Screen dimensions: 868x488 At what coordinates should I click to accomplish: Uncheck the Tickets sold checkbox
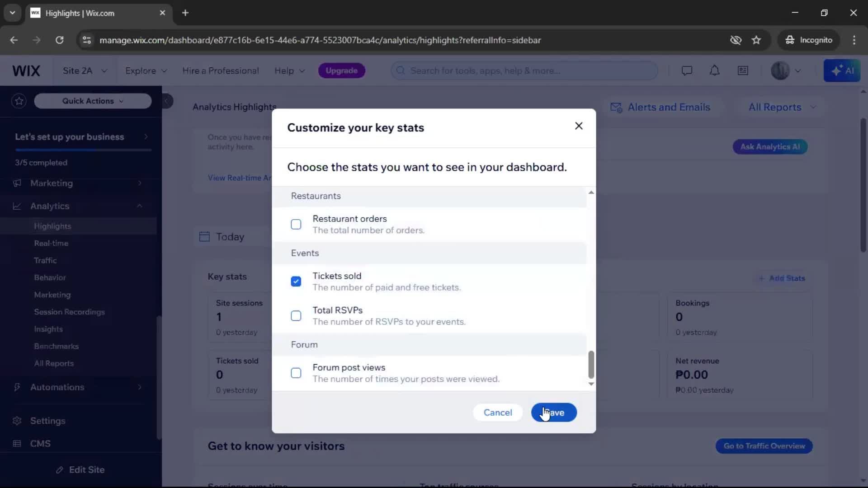point(296,282)
